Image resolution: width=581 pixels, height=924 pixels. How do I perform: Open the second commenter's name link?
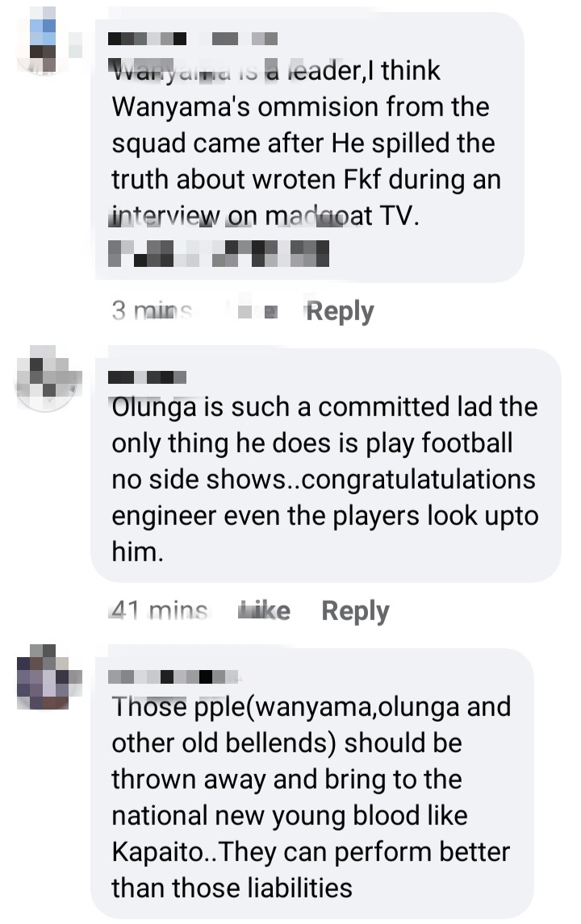[x=148, y=377]
